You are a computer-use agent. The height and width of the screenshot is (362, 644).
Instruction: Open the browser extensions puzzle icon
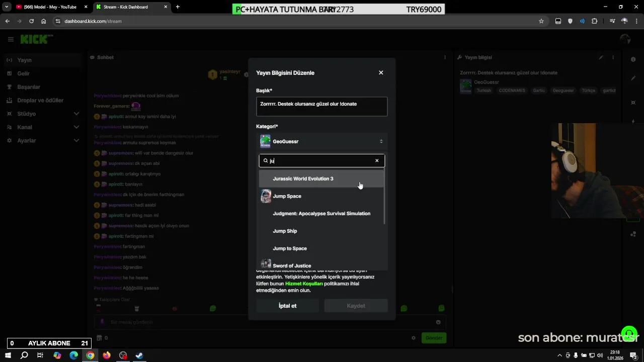(x=595, y=21)
